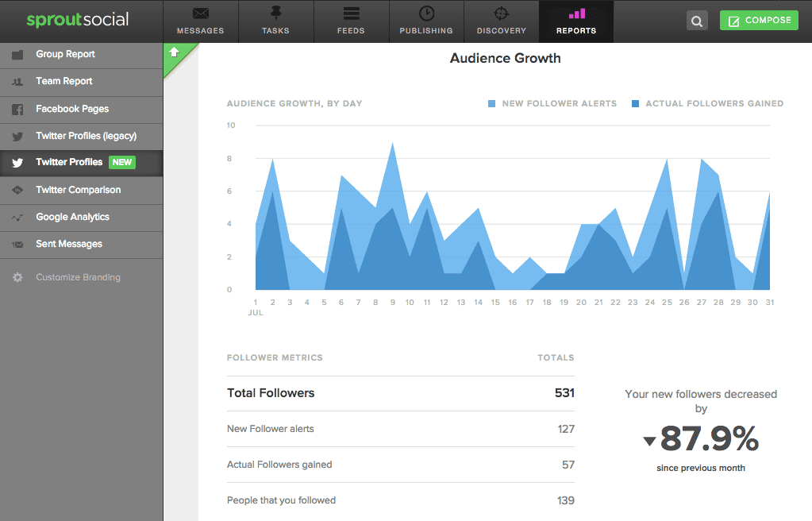
Task: Toggle Actual Followers Gained legend swatch
Action: pos(636,104)
